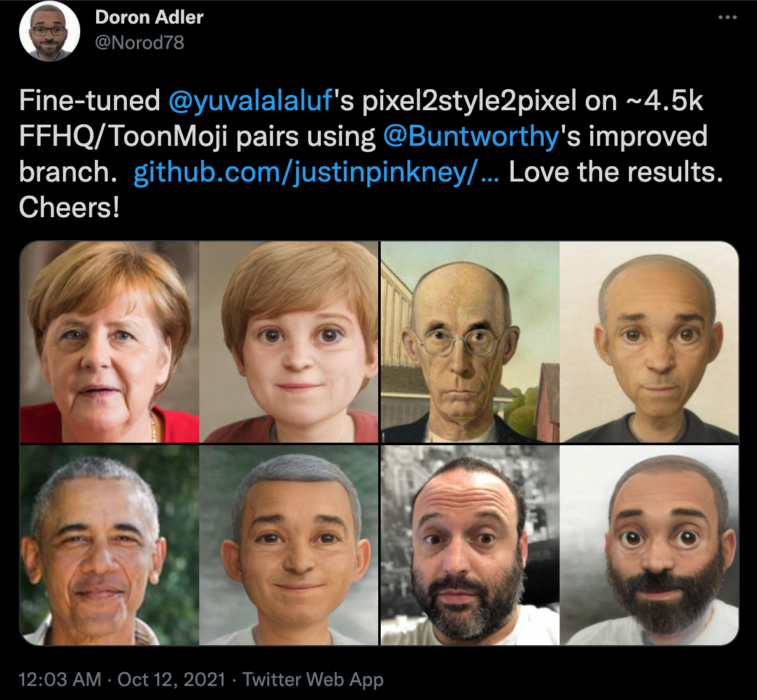Image resolution: width=757 pixels, height=700 pixels.
Task: Follow the github.com/justinpinkney link
Action: pyautogui.click(x=316, y=172)
